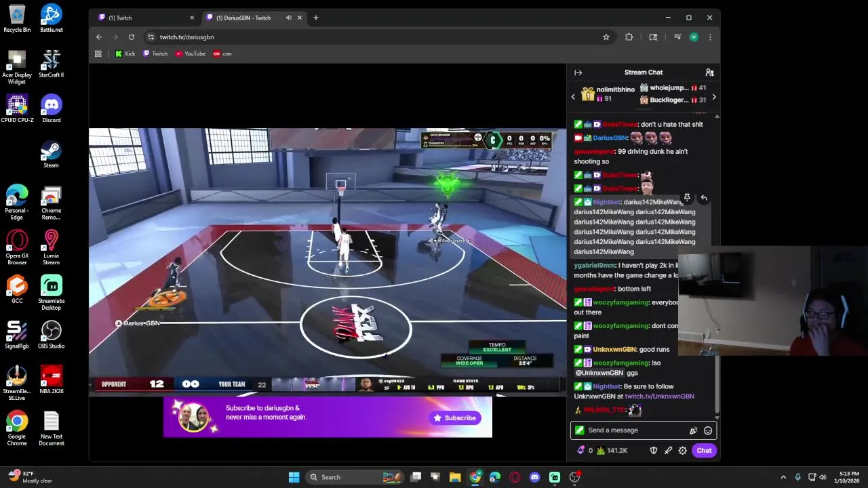
Task: Open channel points balance 141.2K
Action: 612,451
